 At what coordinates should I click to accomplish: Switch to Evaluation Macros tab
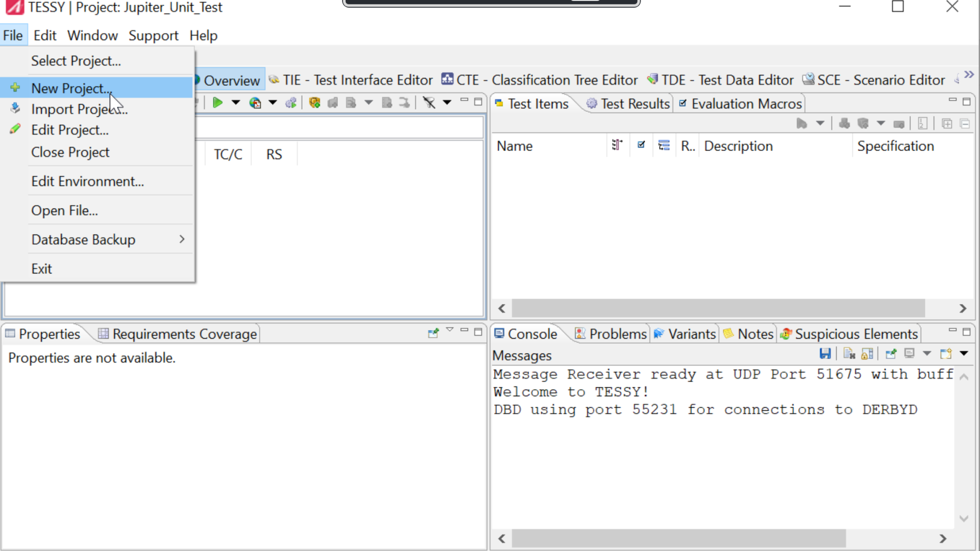(740, 104)
